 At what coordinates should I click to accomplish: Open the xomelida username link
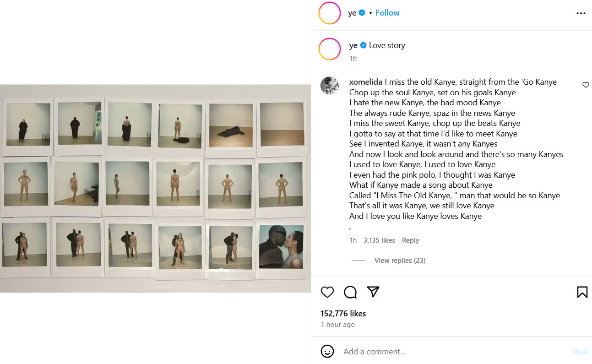(x=366, y=82)
